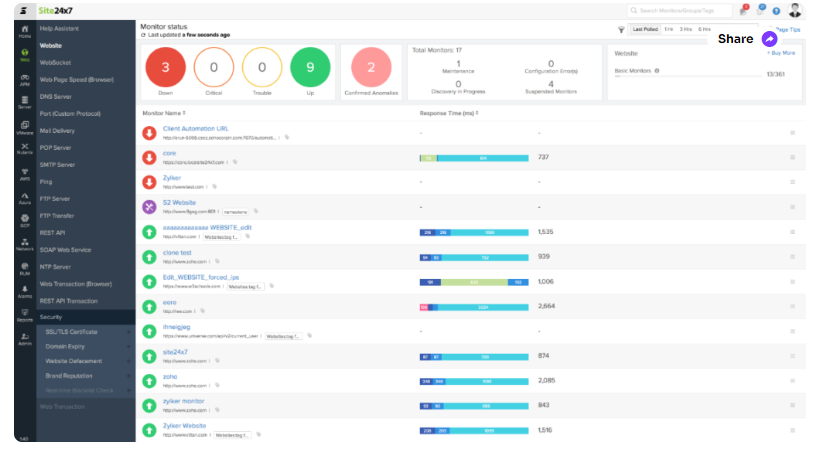Click the + Buy More link
This screenshot has height=456, width=840.
coord(781,53)
